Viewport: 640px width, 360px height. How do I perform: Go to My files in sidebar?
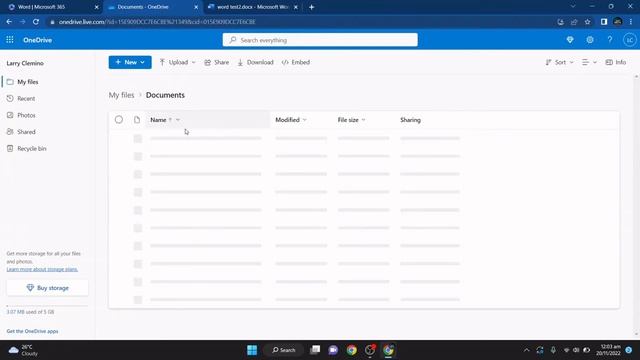tap(28, 82)
